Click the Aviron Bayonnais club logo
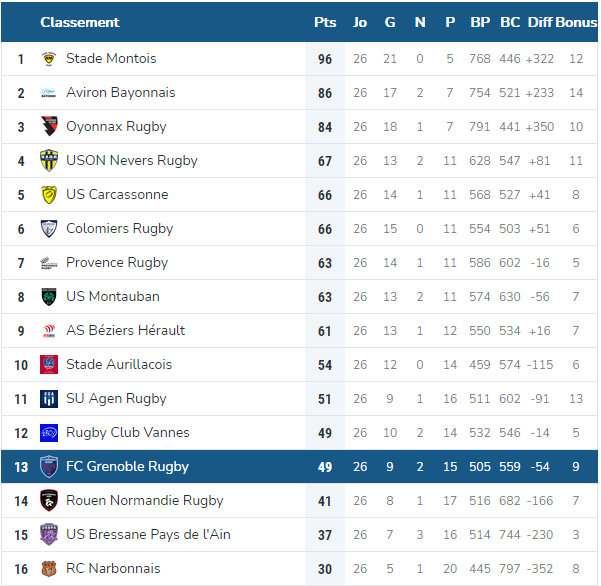This screenshot has width=601, height=586. click(49, 93)
